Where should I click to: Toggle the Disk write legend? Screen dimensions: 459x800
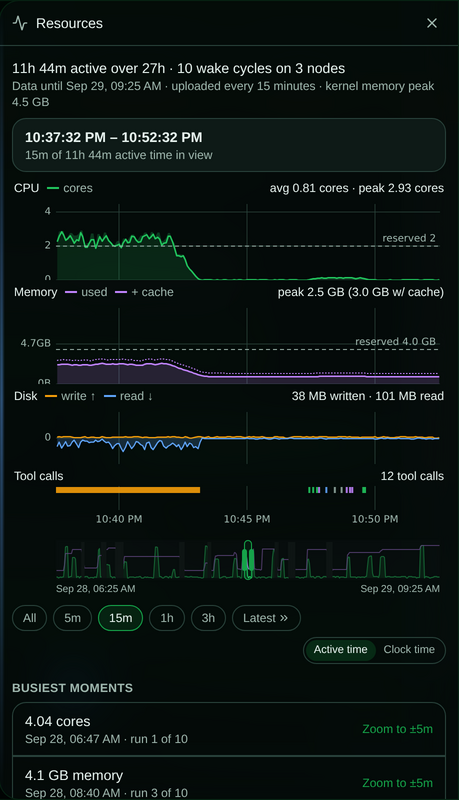[x=70, y=396]
